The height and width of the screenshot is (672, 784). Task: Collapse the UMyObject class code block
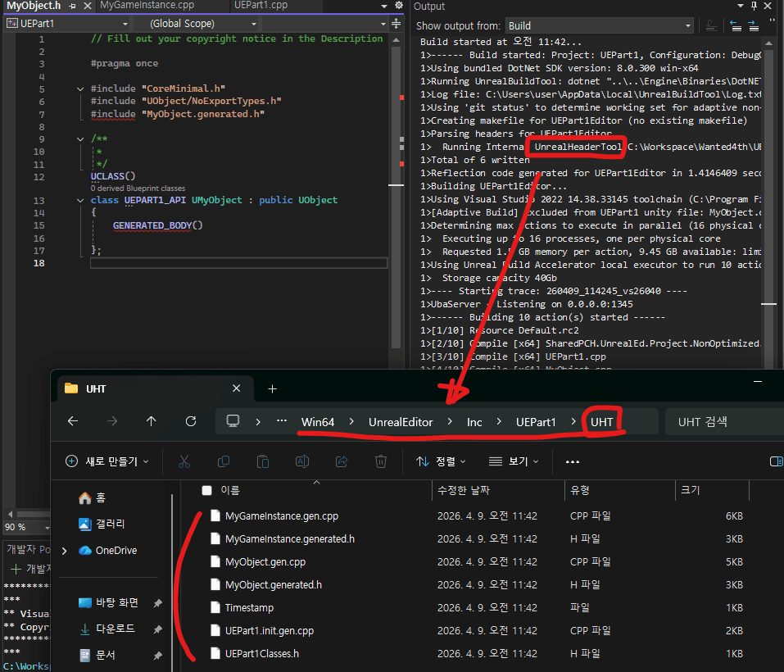click(80, 200)
